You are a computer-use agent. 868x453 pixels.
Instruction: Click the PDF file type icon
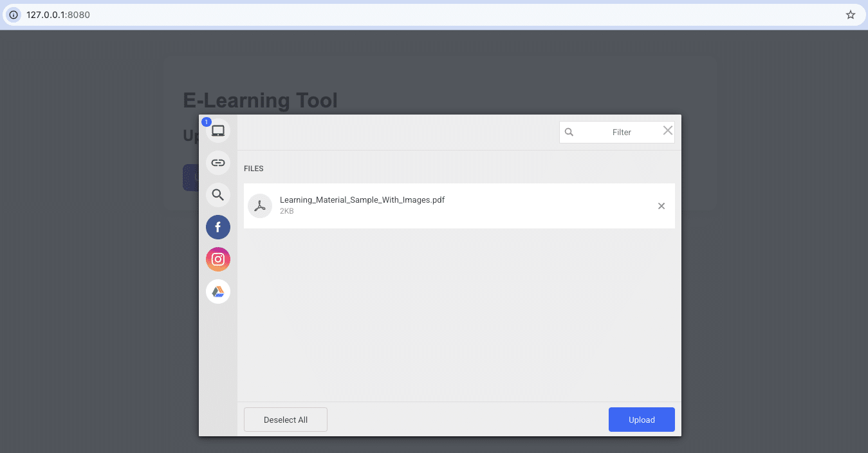tap(260, 206)
